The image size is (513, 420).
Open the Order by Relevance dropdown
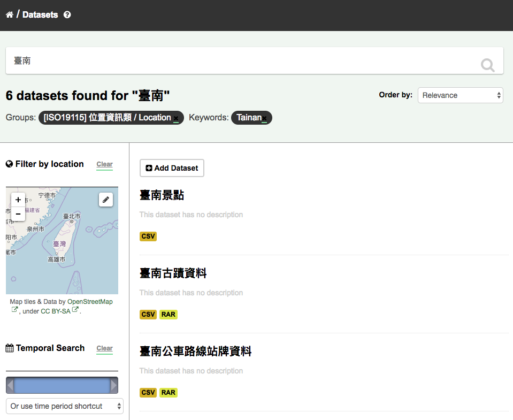[461, 95]
